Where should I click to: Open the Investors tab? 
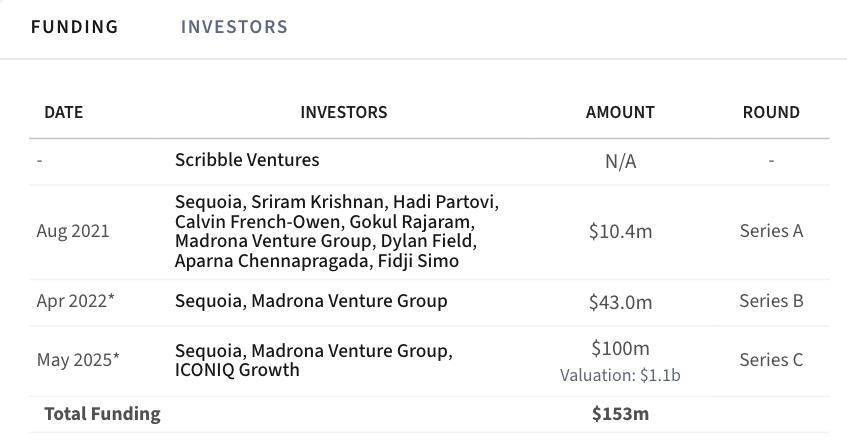pyautogui.click(x=234, y=27)
